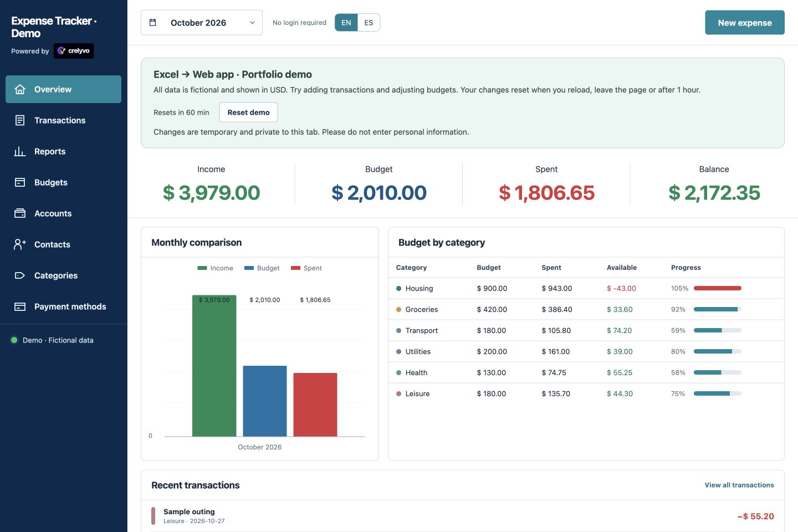Toggle Income series in chart legend
The image size is (798, 532).
coord(216,268)
